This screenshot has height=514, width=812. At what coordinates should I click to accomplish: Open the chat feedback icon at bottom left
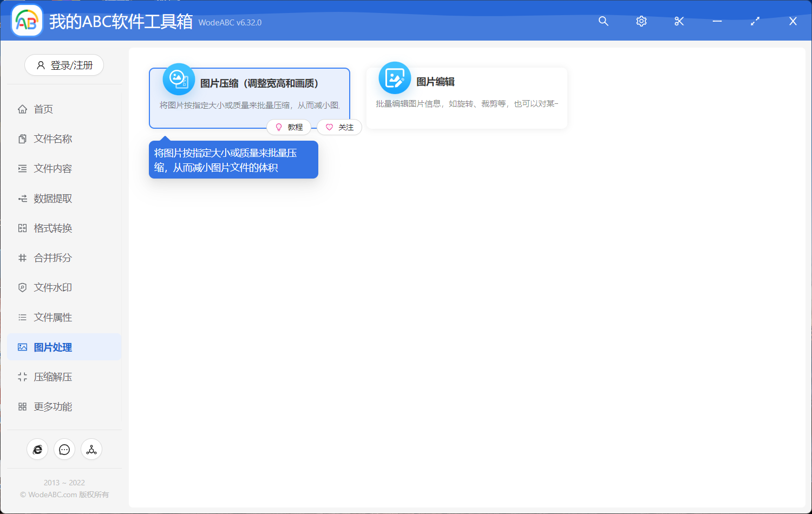point(64,449)
